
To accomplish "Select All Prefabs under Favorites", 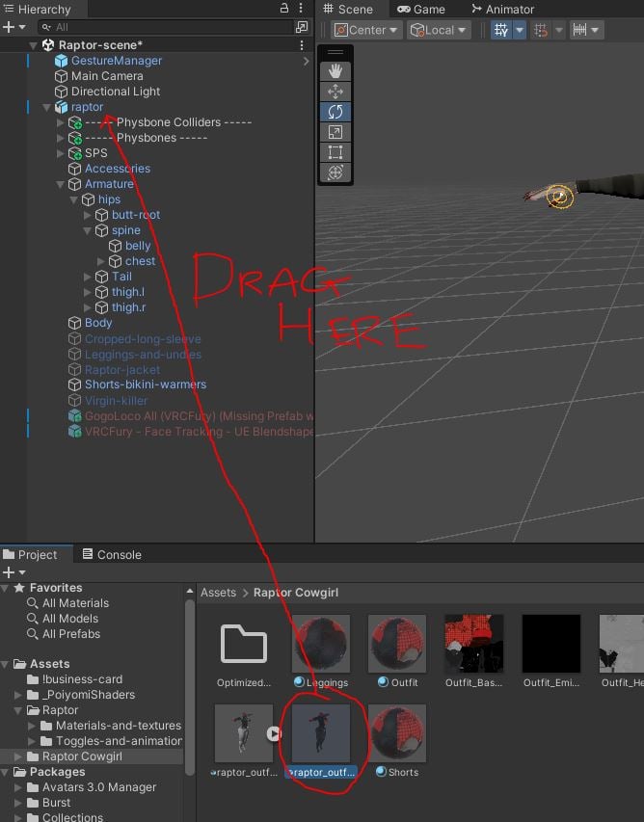I will pos(71,634).
